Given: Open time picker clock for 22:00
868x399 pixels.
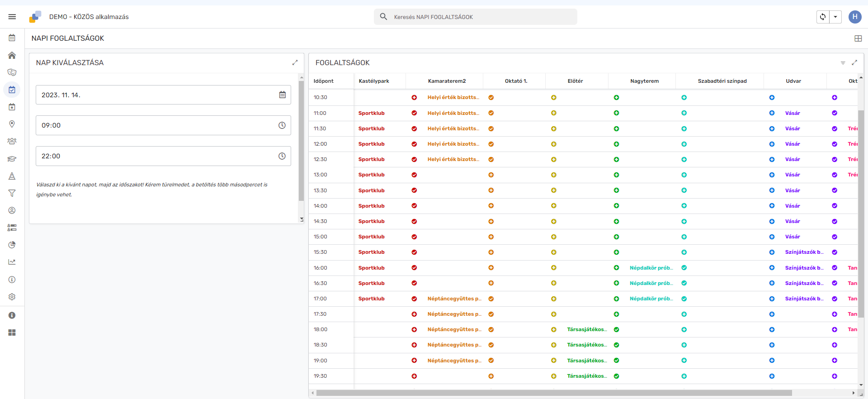Looking at the screenshot, I should pos(282,156).
